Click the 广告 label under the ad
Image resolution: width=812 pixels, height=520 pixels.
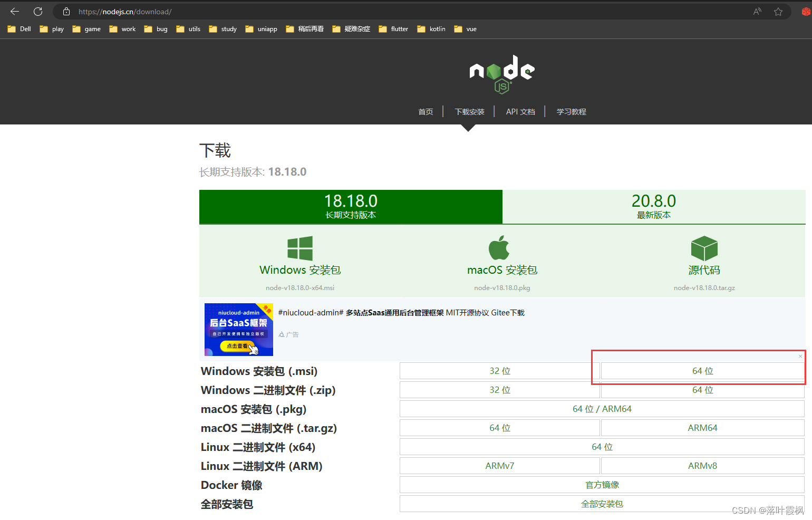point(288,334)
